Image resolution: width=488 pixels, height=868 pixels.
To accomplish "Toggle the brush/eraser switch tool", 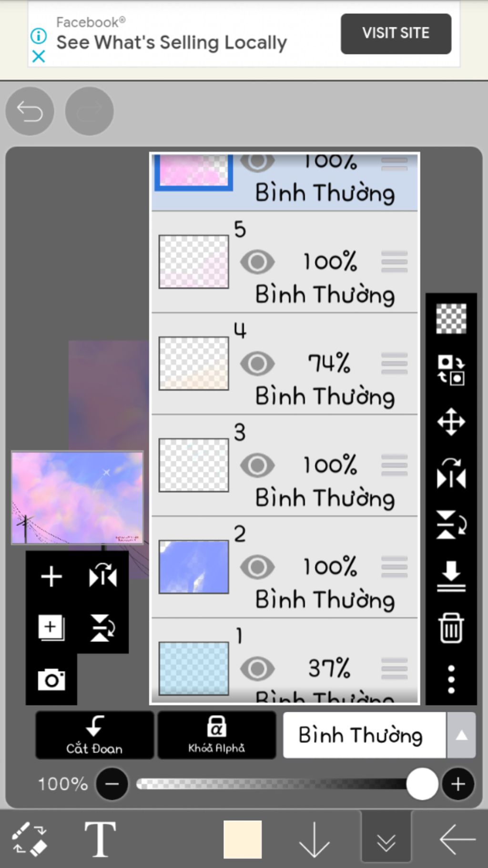I will pos(30,839).
